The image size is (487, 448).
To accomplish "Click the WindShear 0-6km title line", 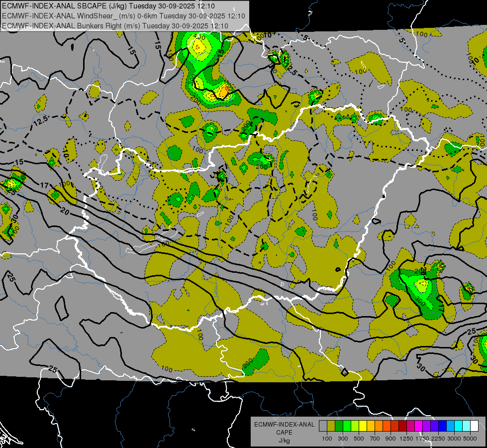I will click(x=123, y=16).
